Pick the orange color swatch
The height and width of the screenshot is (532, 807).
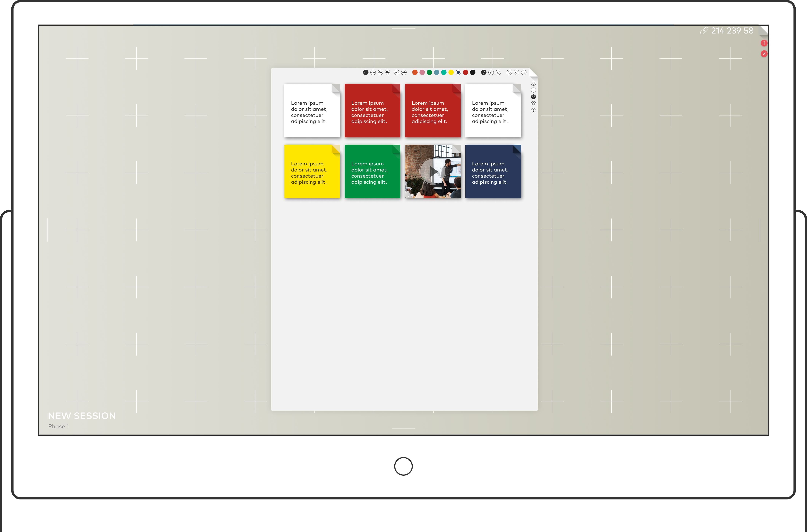[x=415, y=72]
